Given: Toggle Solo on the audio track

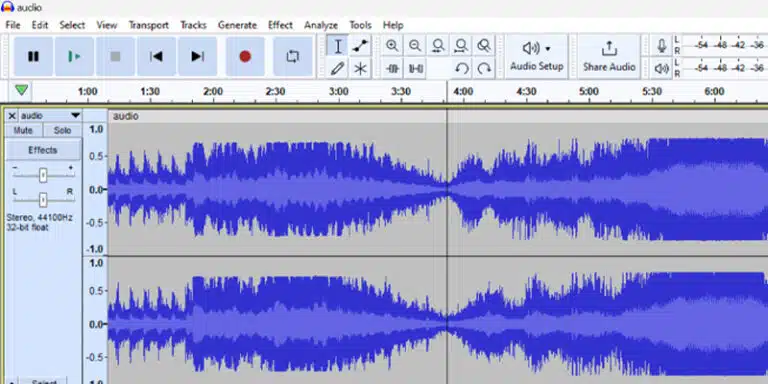Looking at the screenshot, I should point(62,130).
